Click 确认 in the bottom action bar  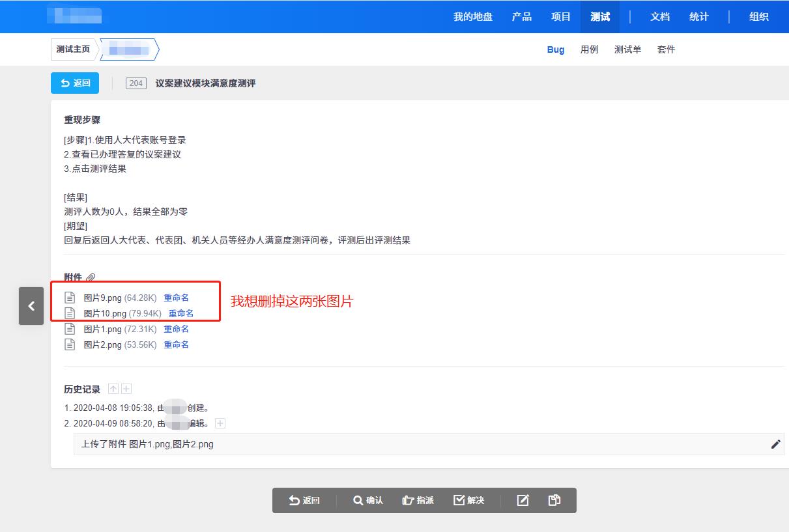tap(368, 500)
